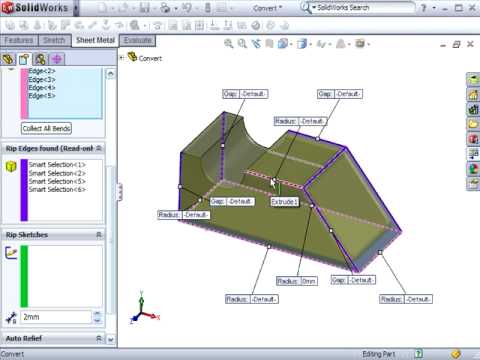Click the Rip Sketches sketch icon
This screenshot has height=360, width=480.
[11, 252]
